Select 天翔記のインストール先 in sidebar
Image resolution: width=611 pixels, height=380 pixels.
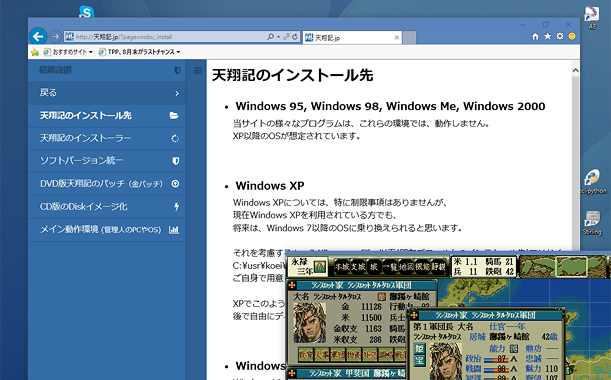107,116
